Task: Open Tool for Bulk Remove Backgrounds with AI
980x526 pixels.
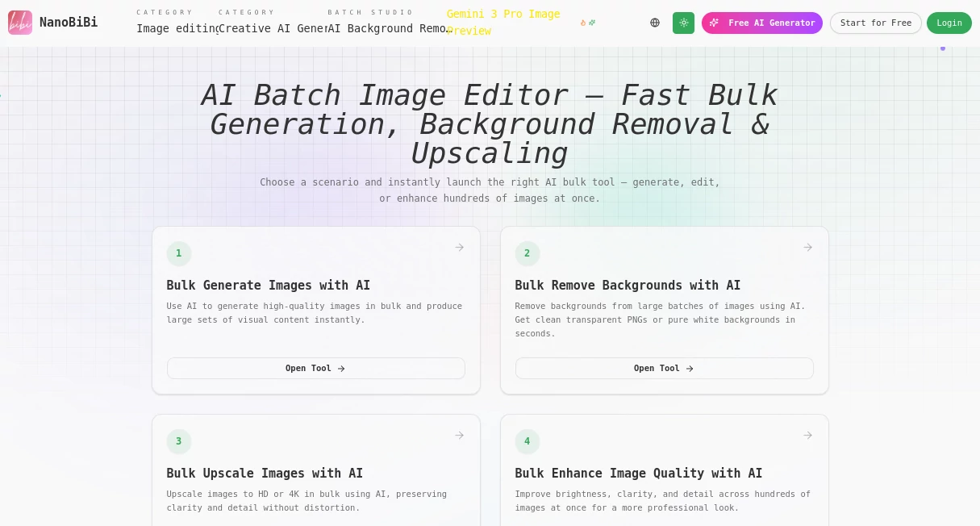Action: pyautogui.click(x=664, y=369)
